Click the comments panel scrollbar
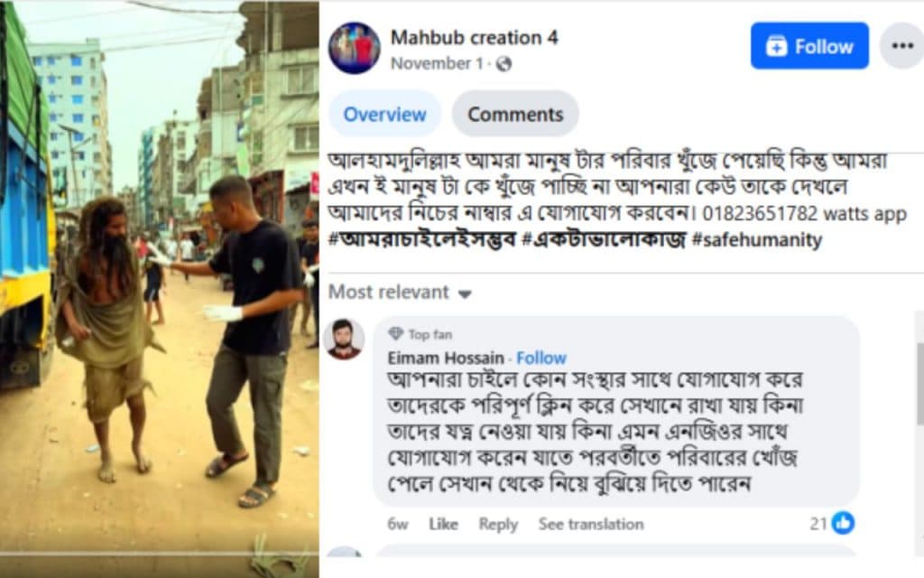This screenshot has height=578, width=924. coord(919,379)
